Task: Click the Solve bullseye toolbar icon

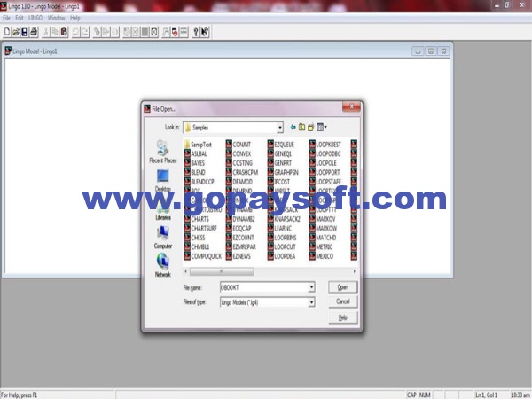Action: (127, 32)
